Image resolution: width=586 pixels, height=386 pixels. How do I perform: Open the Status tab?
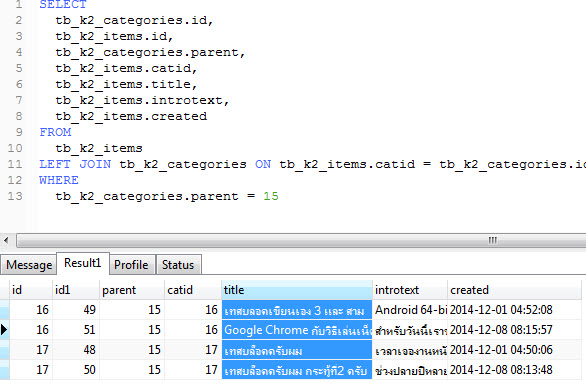tap(178, 265)
